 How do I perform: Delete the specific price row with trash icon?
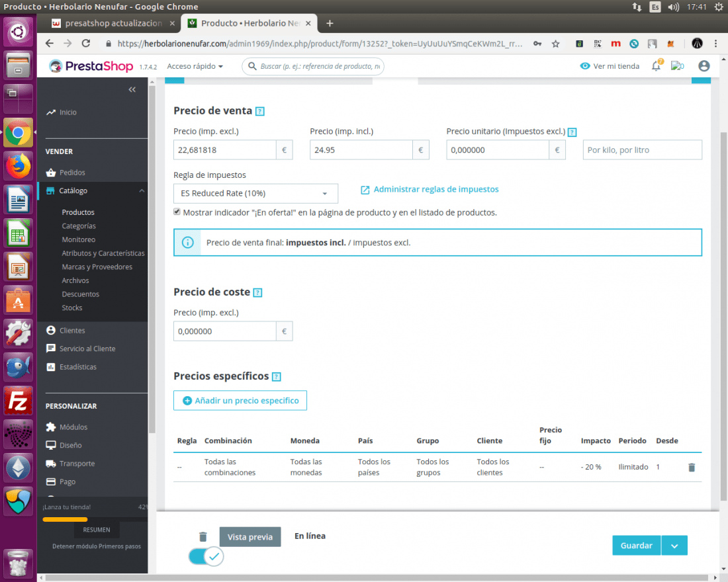[x=692, y=468]
